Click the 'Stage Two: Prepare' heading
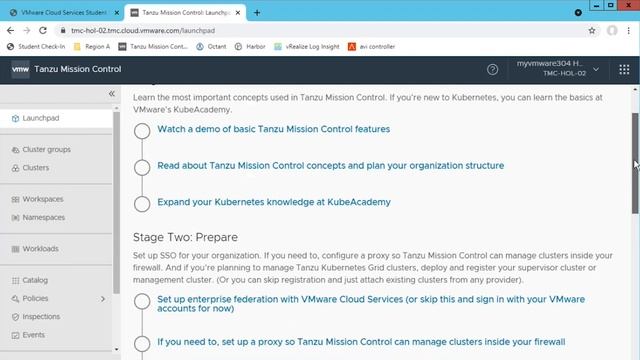The width and height of the screenshot is (640, 360). (x=185, y=237)
